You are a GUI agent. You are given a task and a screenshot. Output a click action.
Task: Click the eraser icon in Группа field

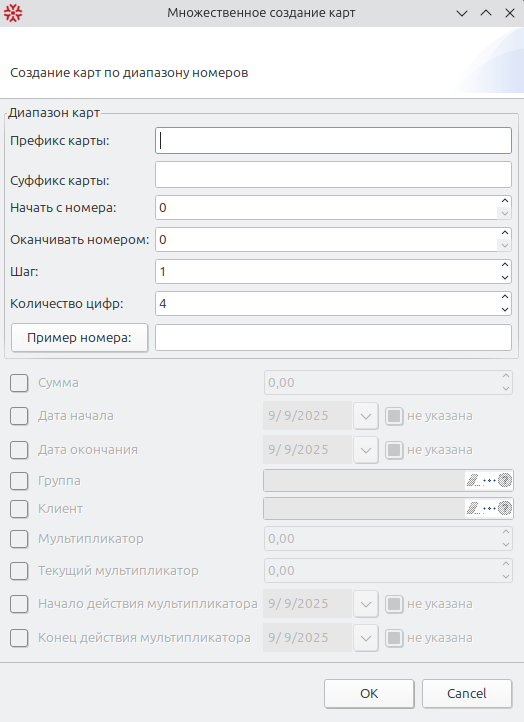click(473, 481)
